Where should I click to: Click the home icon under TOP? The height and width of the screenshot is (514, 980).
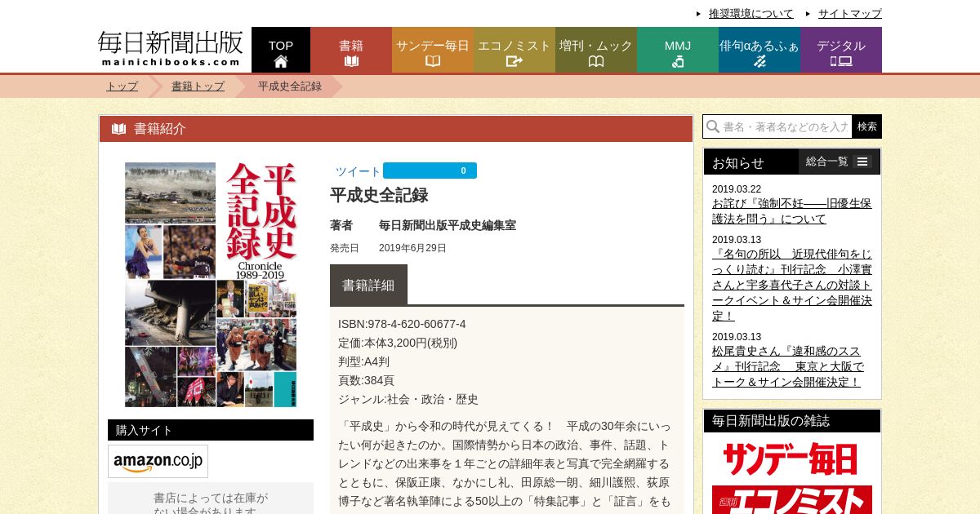[x=281, y=61]
